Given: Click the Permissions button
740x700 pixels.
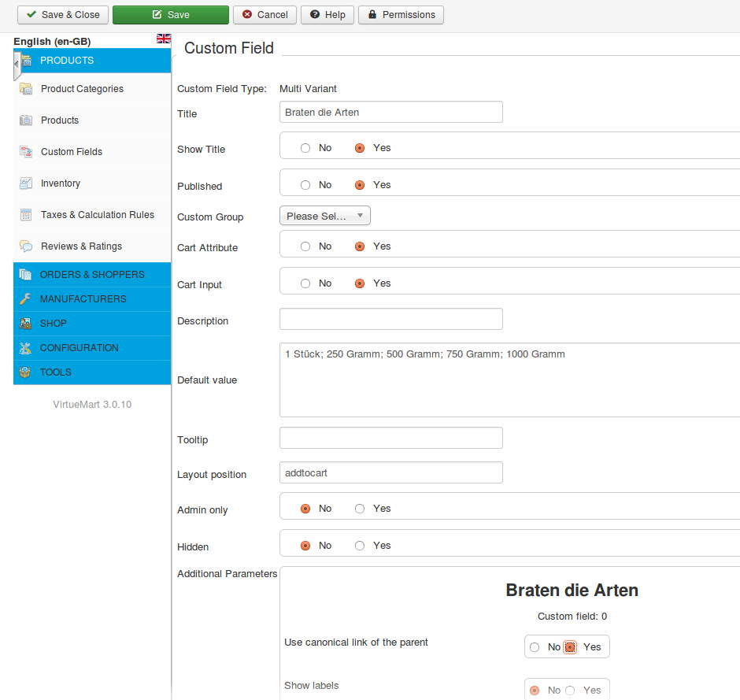Looking at the screenshot, I should click(401, 15).
